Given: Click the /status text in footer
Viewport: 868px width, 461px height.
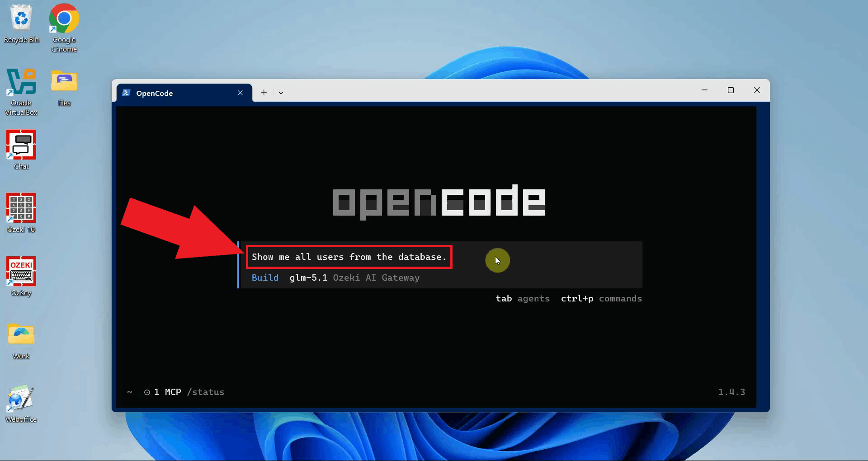Looking at the screenshot, I should (206, 392).
